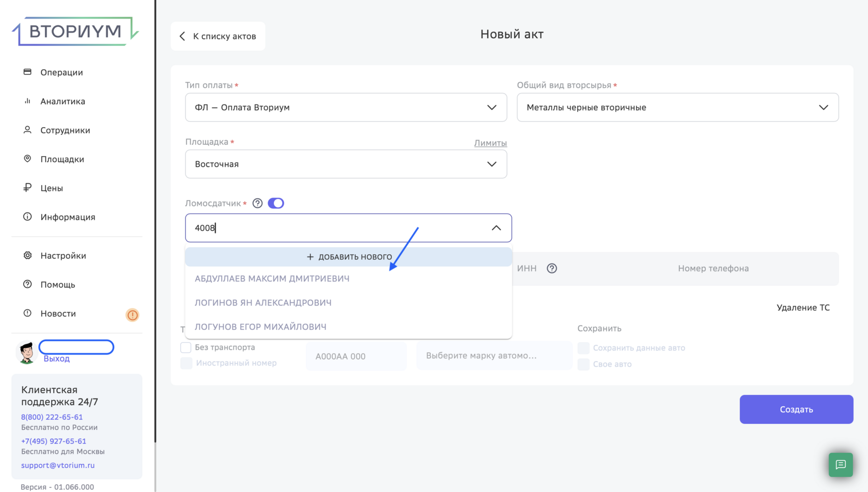Click the Ломосдатчик search input field
Image resolution: width=868 pixels, height=492 pixels.
pyautogui.click(x=336, y=228)
